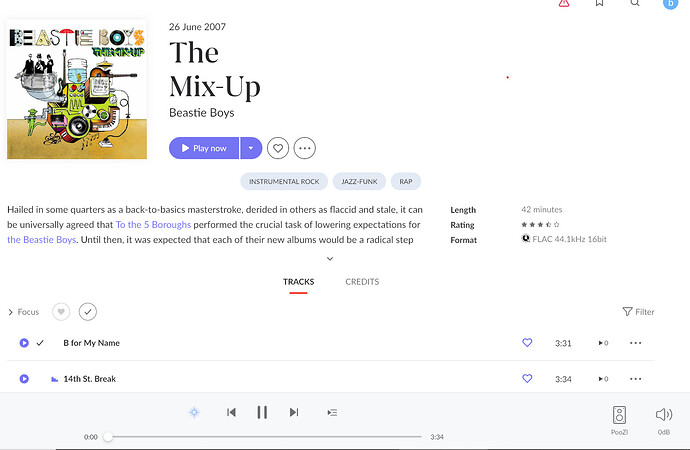Open the volume control
This screenshot has width=690, height=450.
pos(664,420)
